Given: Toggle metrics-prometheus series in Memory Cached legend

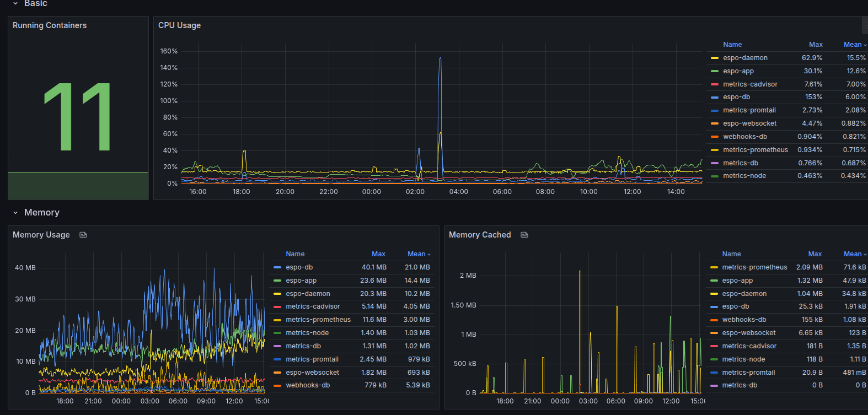Looking at the screenshot, I should (x=754, y=267).
